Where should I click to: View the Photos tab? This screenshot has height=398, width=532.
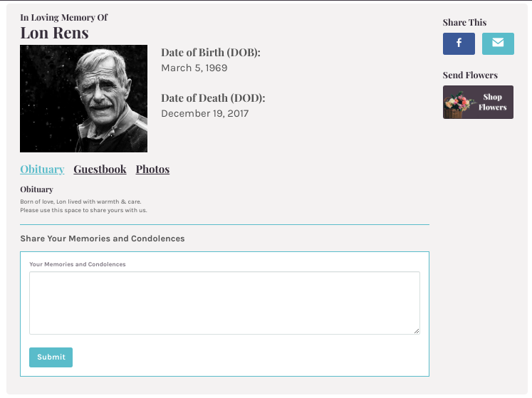(152, 169)
